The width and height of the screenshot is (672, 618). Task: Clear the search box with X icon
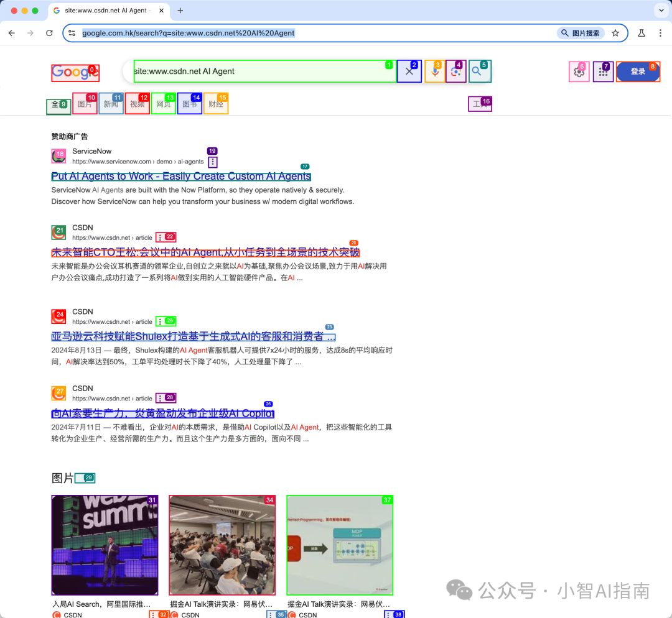tap(409, 71)
